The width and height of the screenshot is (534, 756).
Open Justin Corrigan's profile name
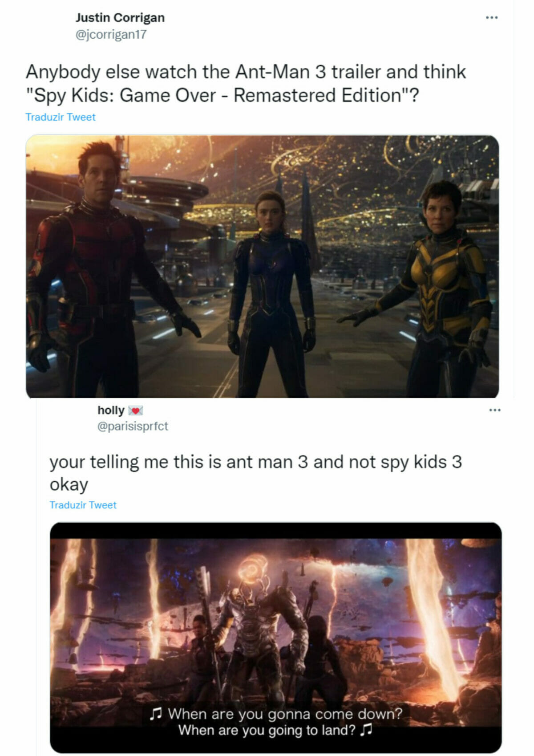point(120,17)
